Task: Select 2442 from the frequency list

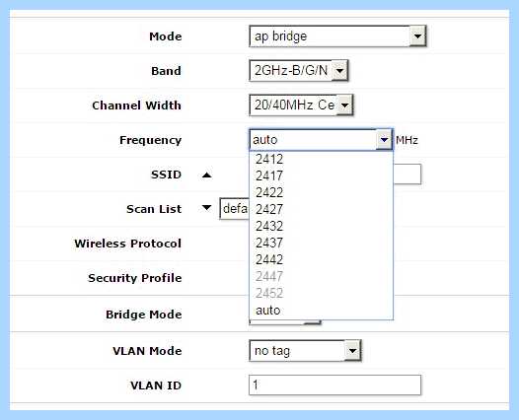Action: [x=321, y=259]
